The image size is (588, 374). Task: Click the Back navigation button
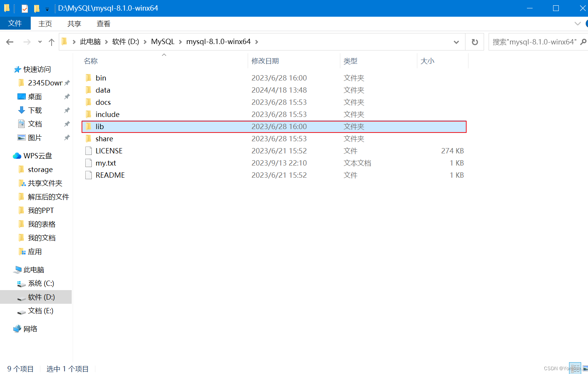click(x=9, y=42)
